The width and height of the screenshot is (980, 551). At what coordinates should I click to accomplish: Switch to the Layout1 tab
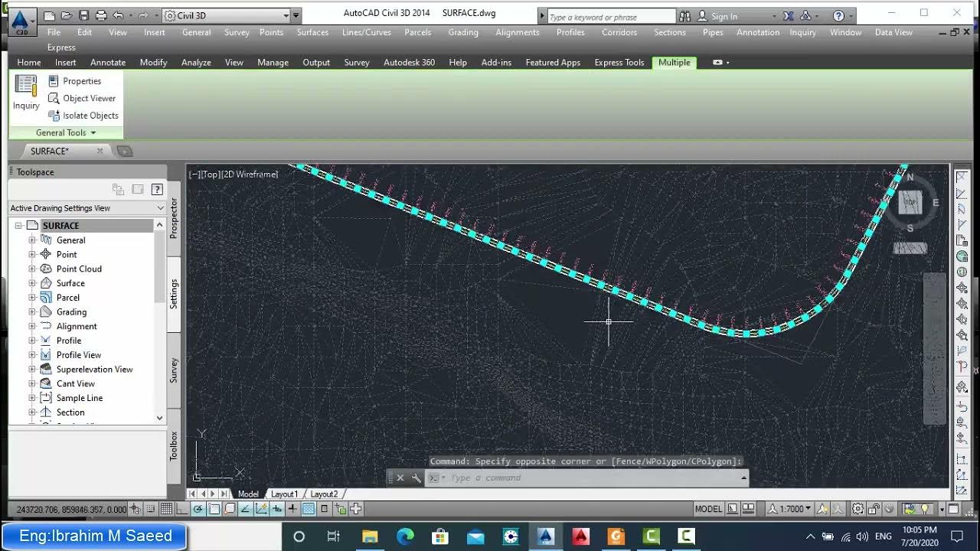click(284, 494)
